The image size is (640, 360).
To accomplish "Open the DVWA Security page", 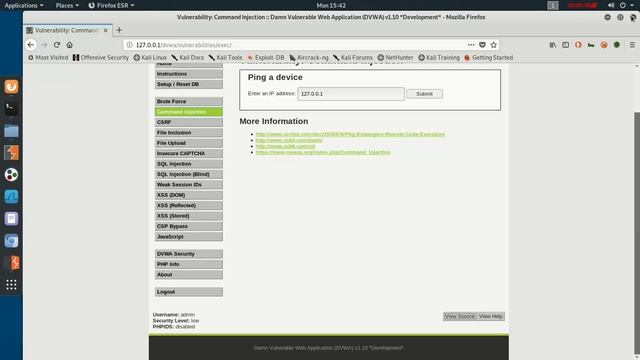I will (189, 254).
